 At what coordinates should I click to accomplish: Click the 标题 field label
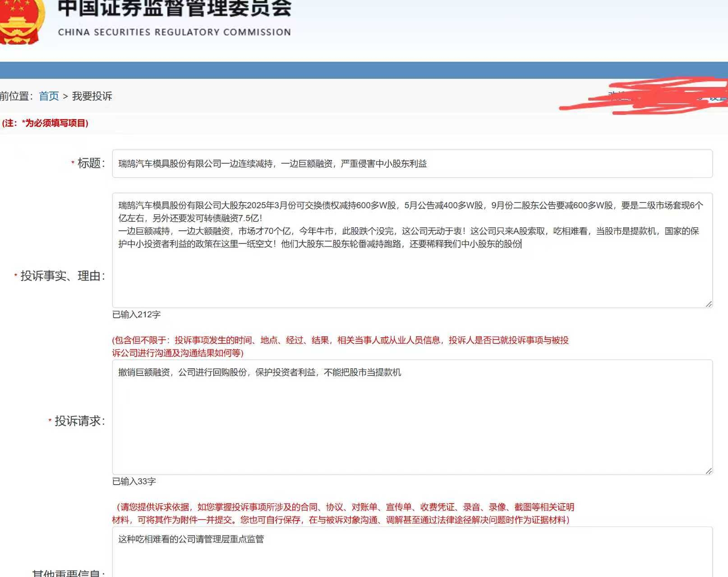click(91, 163)
